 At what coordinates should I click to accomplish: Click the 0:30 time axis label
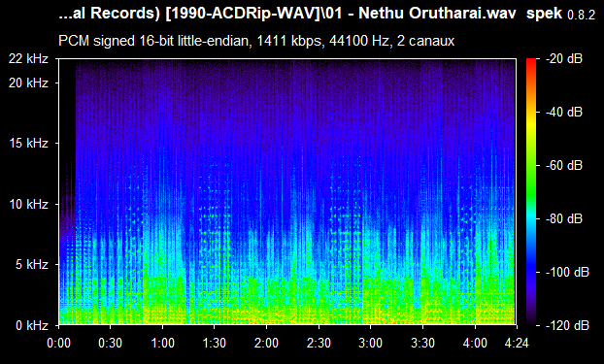tap(111, 343)
